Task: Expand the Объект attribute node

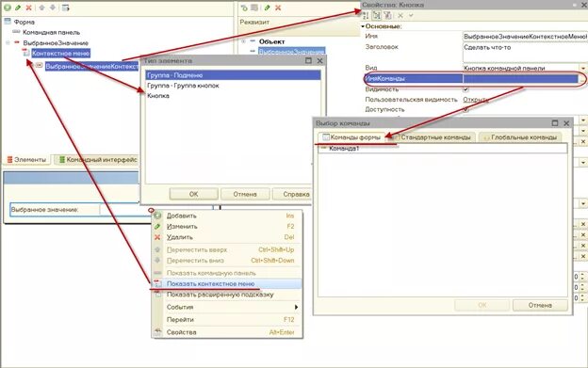Action: click(243, 41)
